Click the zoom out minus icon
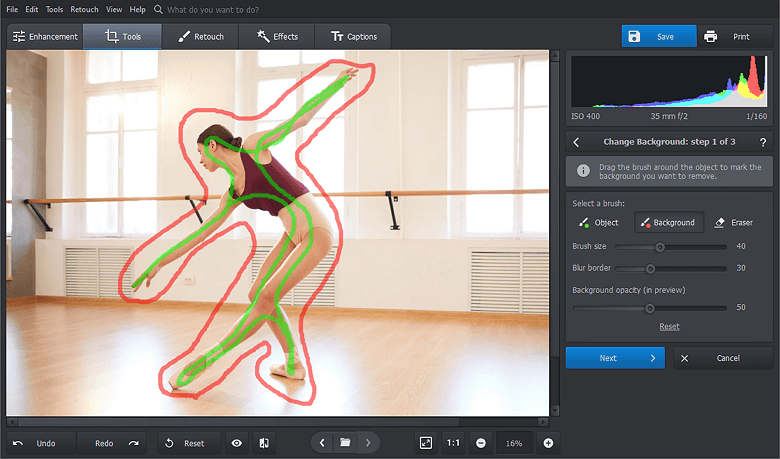This screenshot has height=459, width=780. 481,443
